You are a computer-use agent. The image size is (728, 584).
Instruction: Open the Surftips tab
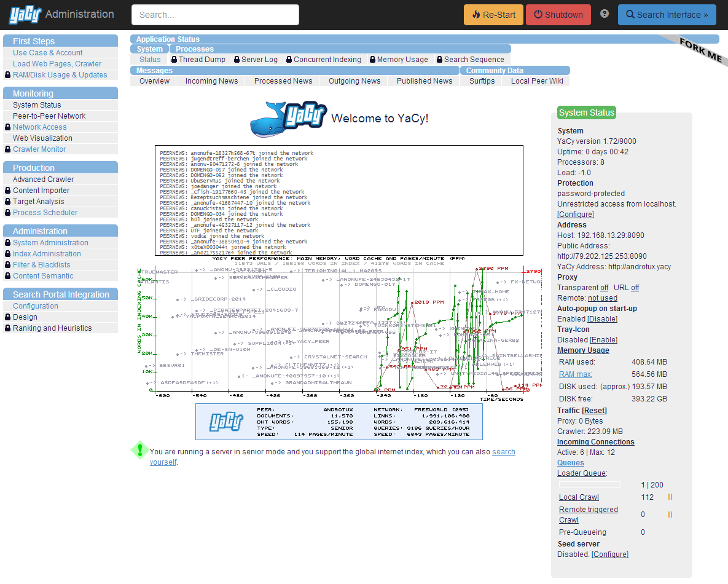(x=482, y=81)
